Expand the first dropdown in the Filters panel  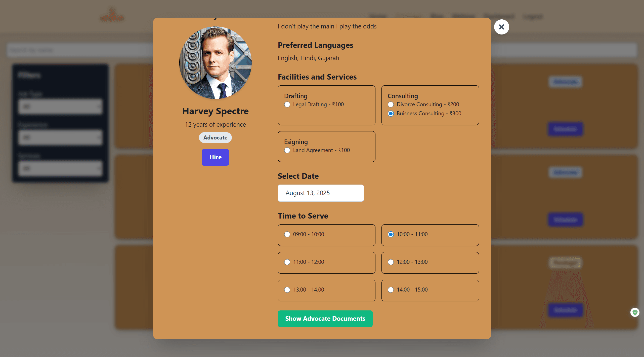60,106
